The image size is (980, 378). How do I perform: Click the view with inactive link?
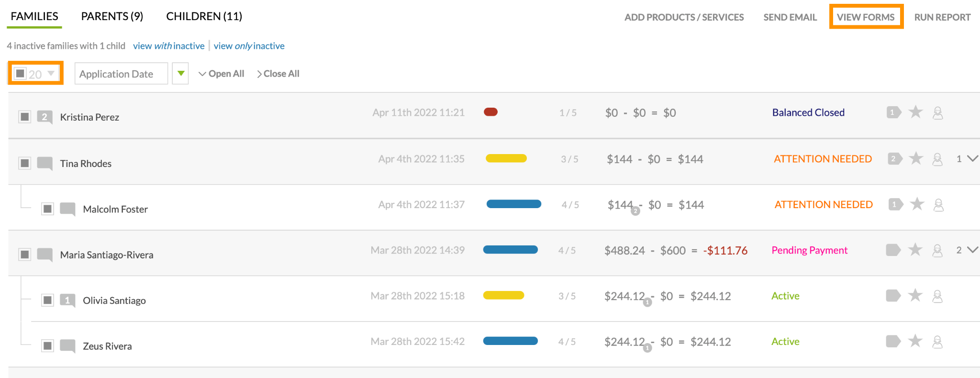[x=169, y=46]
